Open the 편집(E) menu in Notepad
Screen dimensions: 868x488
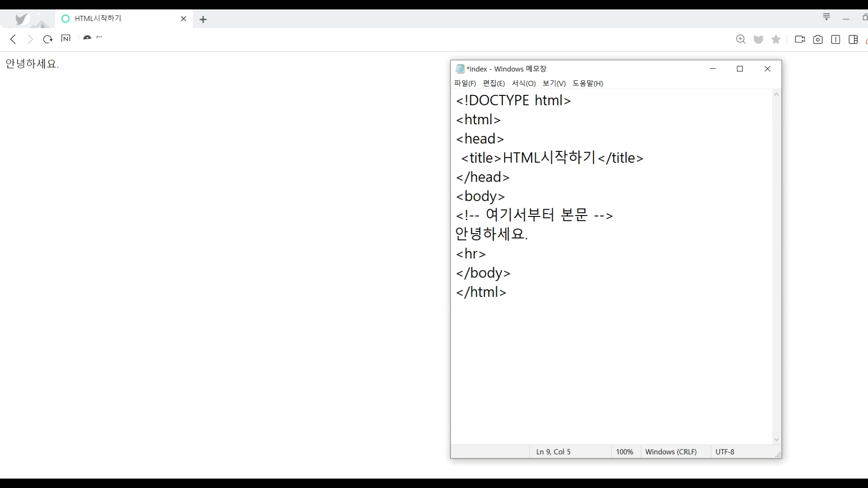point(494,83)
